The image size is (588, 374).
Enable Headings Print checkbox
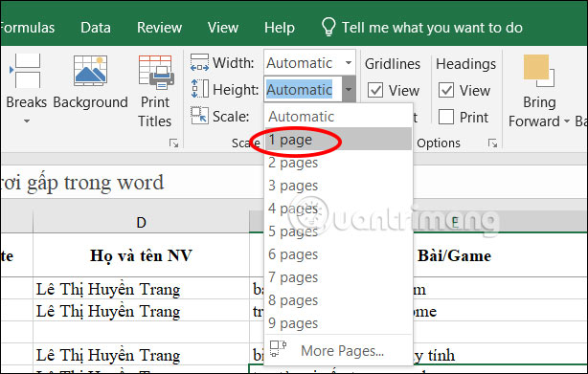click(x=446, y=117)
